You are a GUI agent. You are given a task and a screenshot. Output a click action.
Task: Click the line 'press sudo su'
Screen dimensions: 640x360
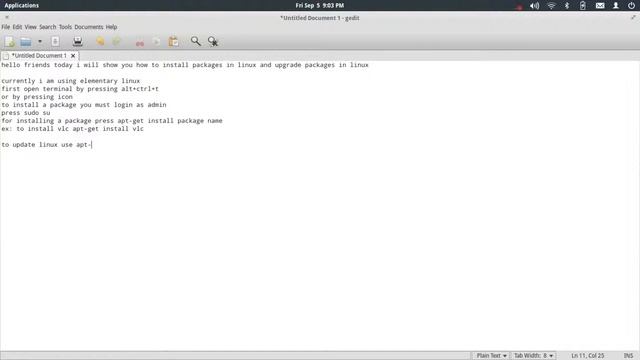coord(26,113)
